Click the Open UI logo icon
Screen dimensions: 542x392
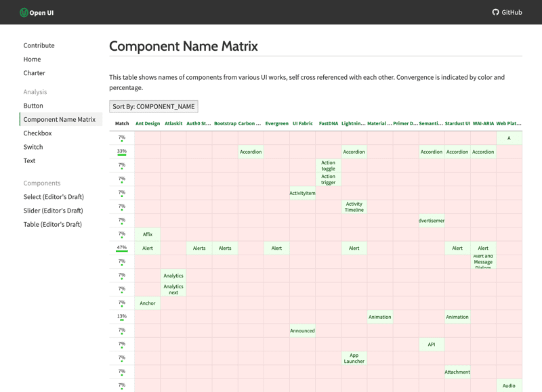[x=24, y=12]
